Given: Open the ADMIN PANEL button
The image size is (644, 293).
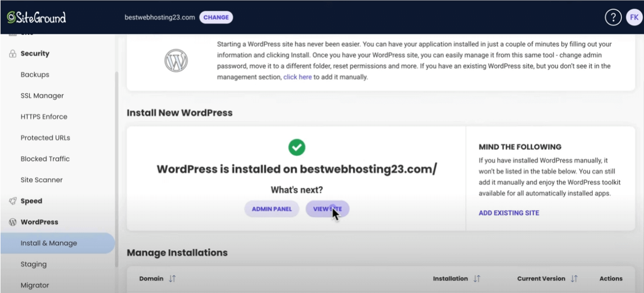Looking at the screenshot, I should coord(272,209).
